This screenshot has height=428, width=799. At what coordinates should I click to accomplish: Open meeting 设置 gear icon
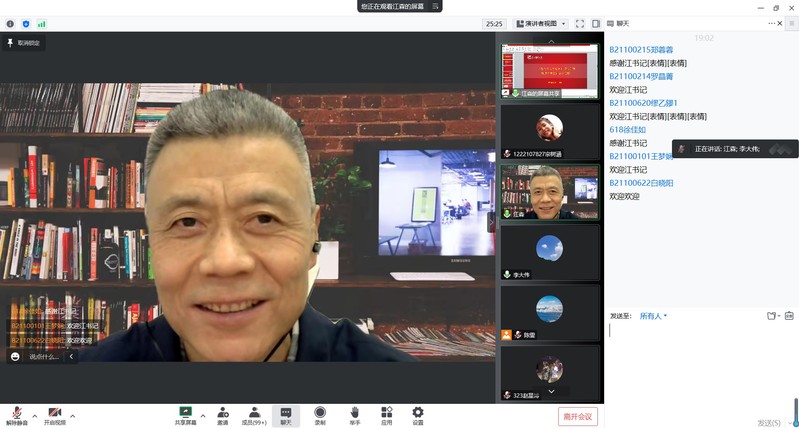[418, 411]
